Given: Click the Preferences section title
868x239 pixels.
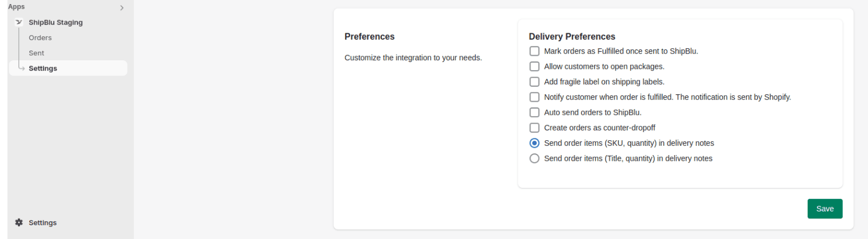Looking at the screenshot, I should click(369, 36).
